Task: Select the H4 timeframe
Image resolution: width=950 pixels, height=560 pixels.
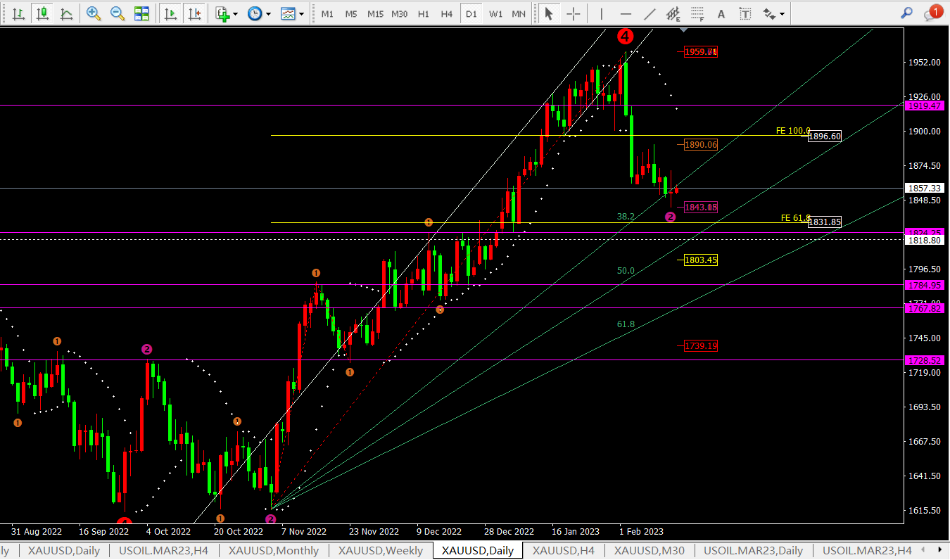Action: tap(447, 13)
